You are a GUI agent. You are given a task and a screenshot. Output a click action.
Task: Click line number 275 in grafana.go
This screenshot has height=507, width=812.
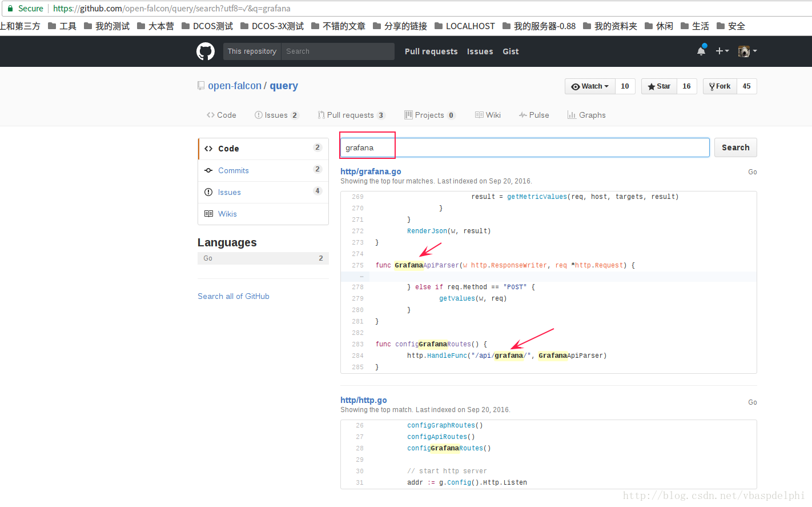357,265
